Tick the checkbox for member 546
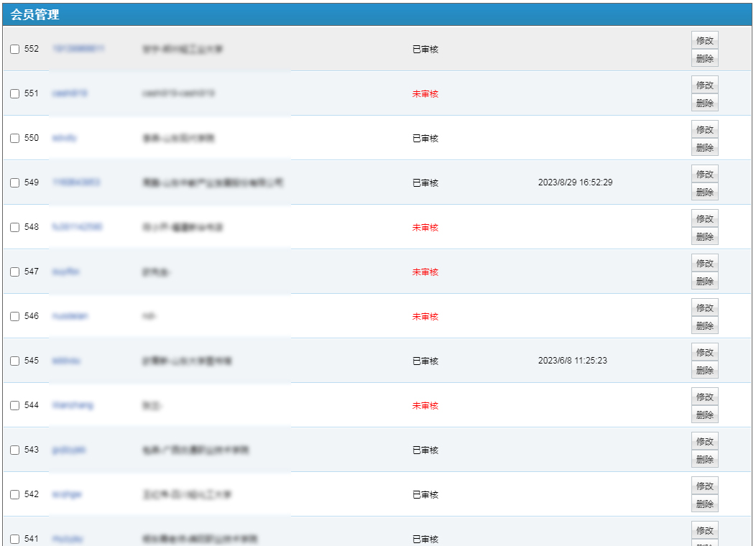This screenshot has height=546, width=756. [x=14, y=317]
